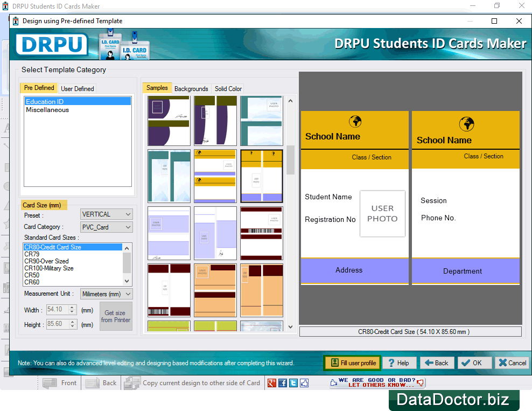
Task: Maximize the Pre-defined Template dialog
Action: (494, 21)
